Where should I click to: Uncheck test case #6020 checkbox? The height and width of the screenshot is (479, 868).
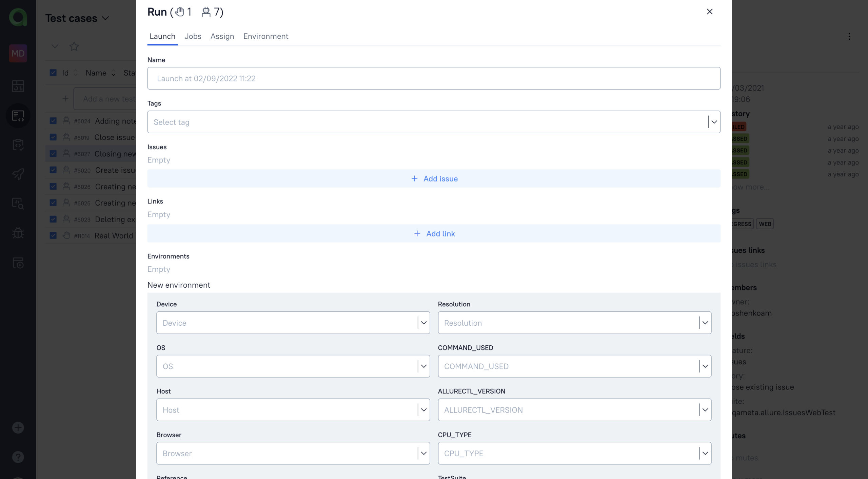53,170
